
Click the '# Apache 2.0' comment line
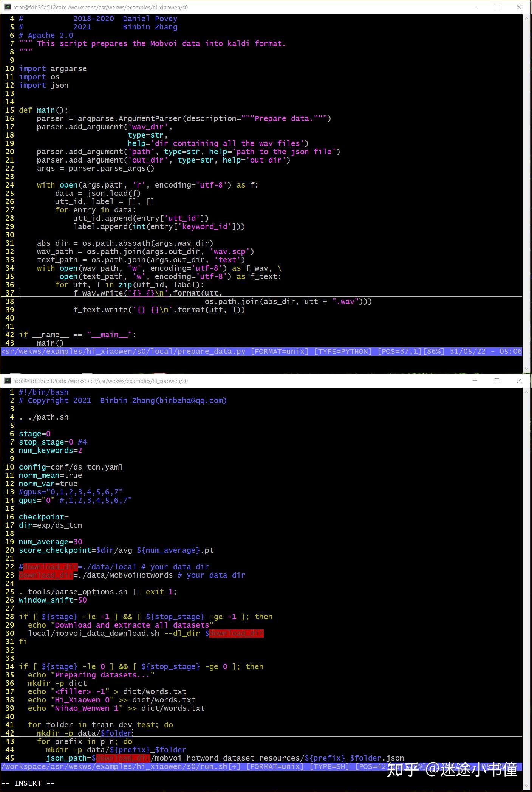pyautogui.click(x=46, y=35)
